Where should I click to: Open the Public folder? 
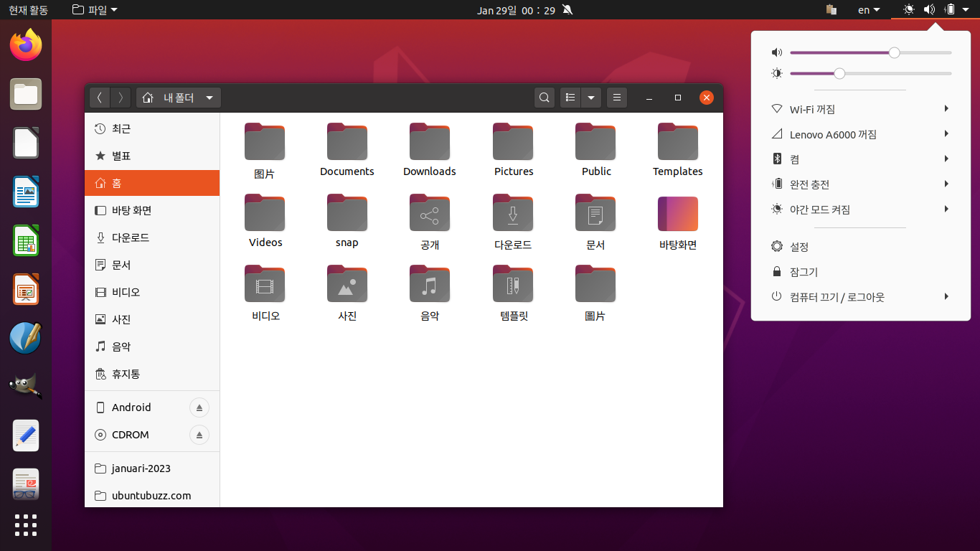(595, 142)
